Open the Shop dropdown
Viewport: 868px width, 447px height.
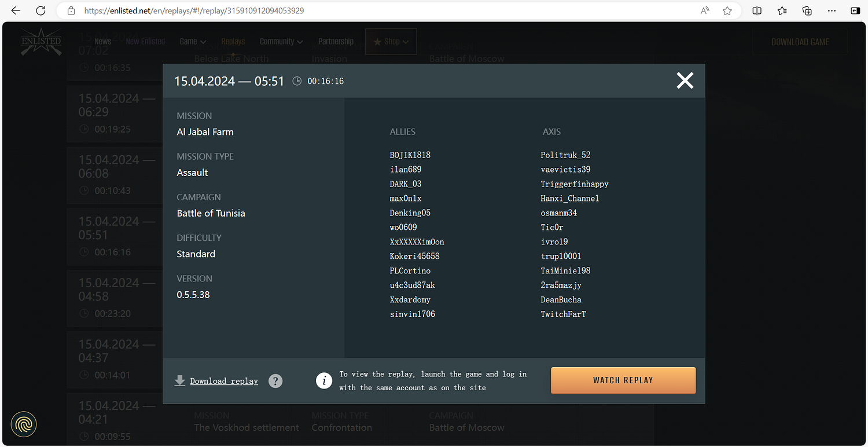(391, 42)
